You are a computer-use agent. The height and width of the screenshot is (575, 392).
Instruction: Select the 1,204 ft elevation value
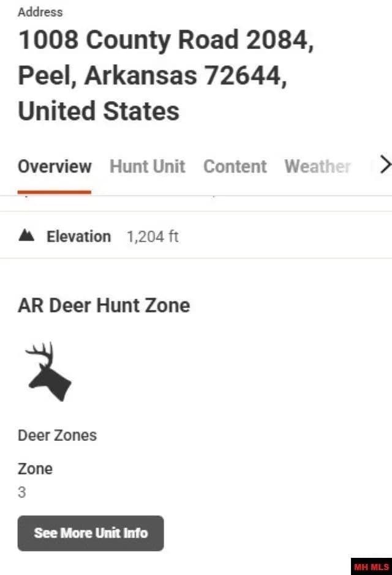pos(153,236)
